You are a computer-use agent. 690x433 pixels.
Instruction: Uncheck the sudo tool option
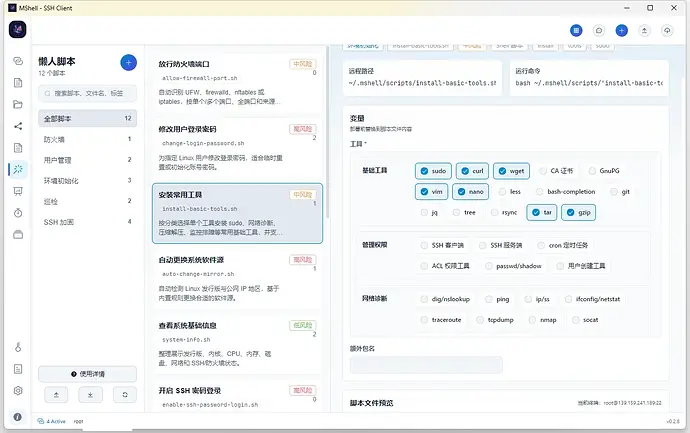[x=433, y=171]
